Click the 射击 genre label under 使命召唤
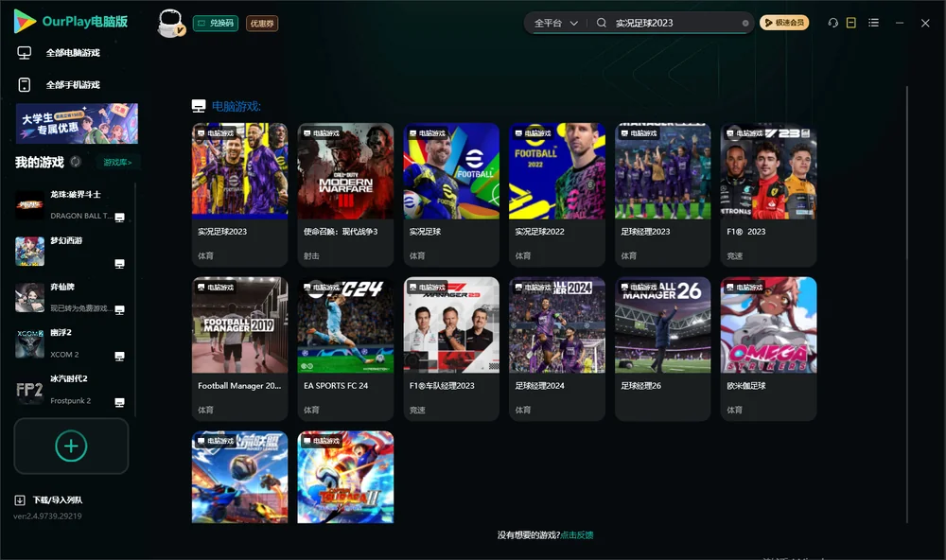Viewport: 946px width, 560px height. point(311,255)
